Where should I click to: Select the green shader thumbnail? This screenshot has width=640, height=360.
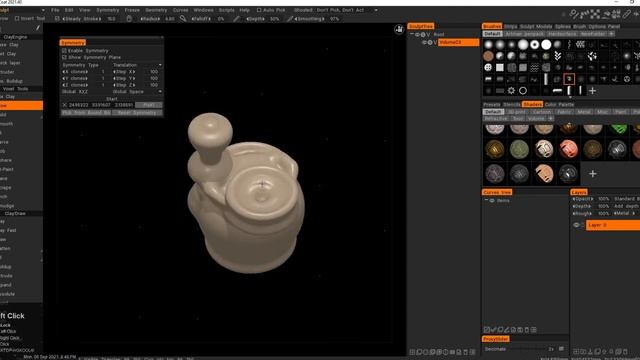(x=619, y=129)
